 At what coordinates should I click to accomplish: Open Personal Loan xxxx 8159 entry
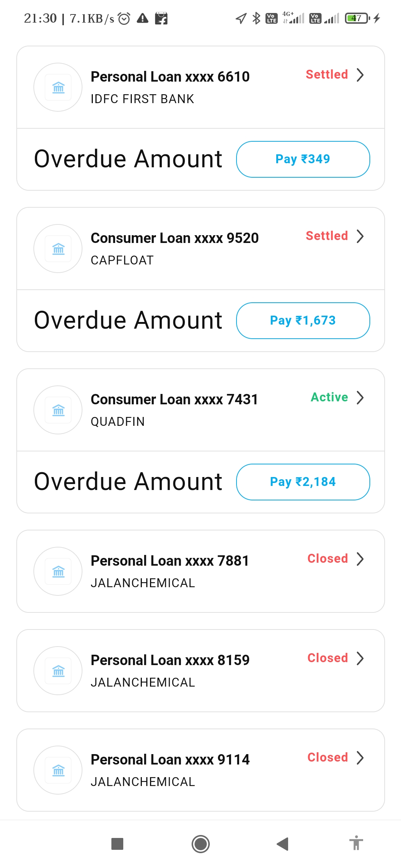(170, 660)
